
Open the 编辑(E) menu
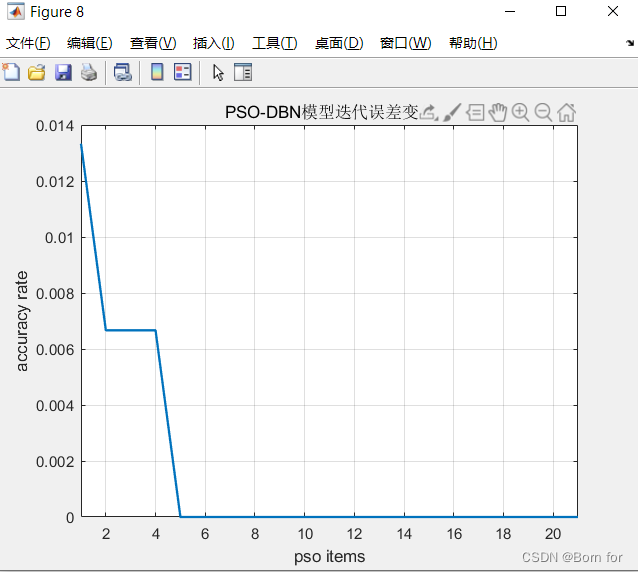tap(90, 43)
